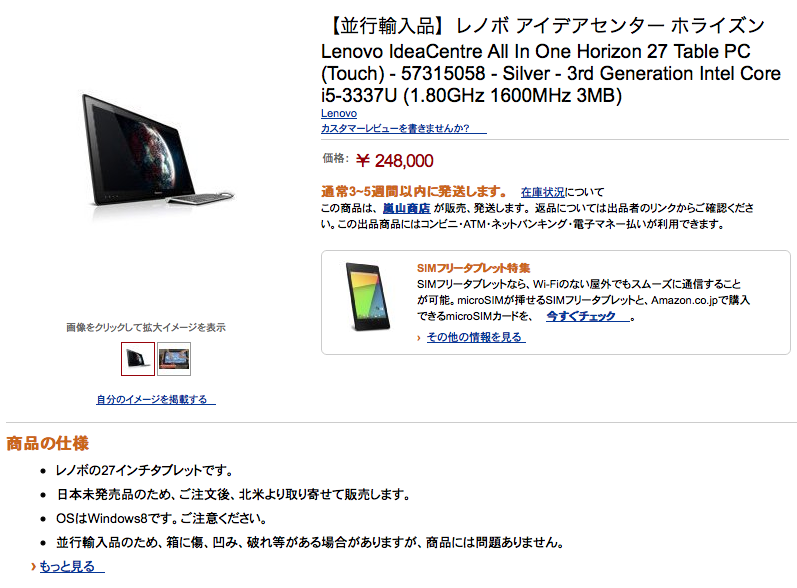Click the SIM-free tablet image
This screenshot has width=797, height=588.
click(368, 296)
